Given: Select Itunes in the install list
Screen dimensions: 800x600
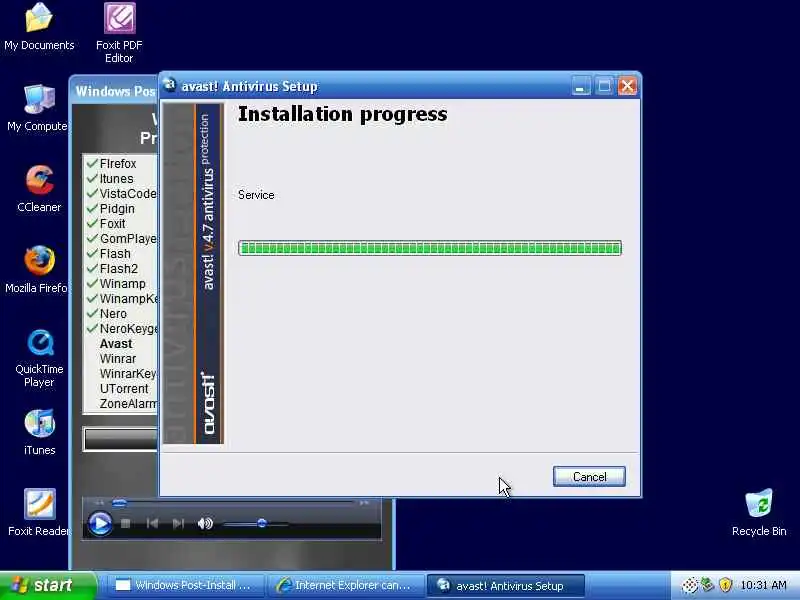Looking at the screenshot, I should coord(116,179).
